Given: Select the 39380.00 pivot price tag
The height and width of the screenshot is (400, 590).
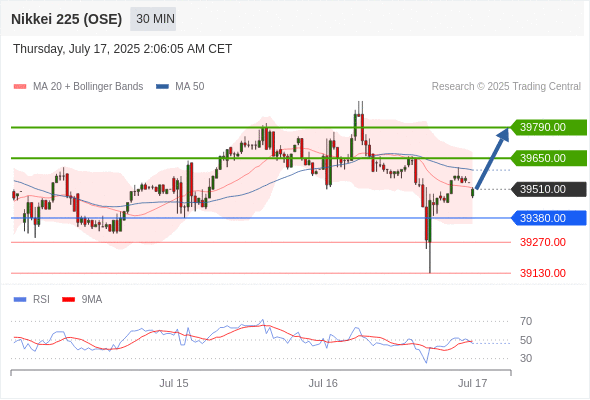Looking at the screenshot, I should pyautogui.click(x=549, y=218).
